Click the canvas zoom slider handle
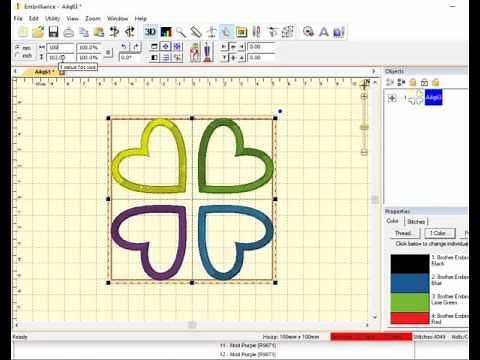 click(364, 127)
